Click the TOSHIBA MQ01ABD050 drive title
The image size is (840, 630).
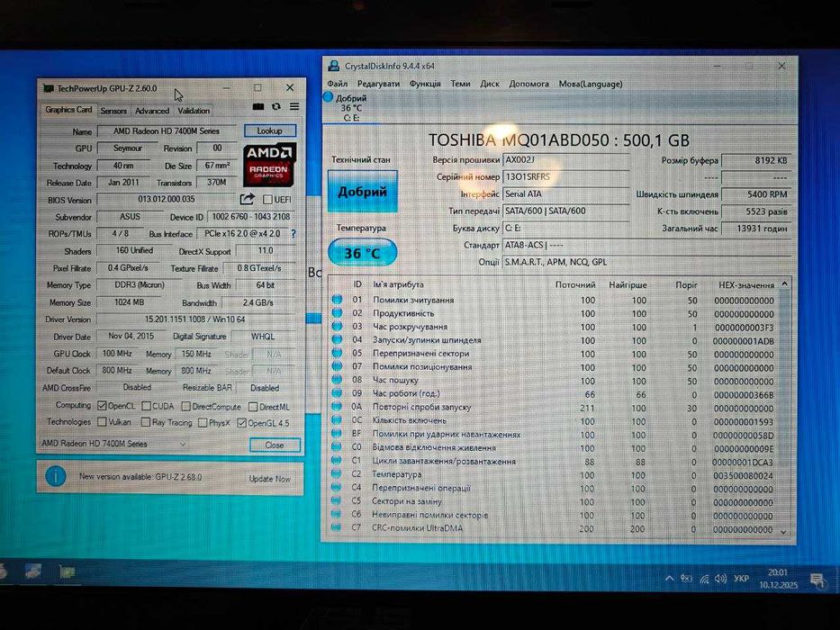[x=559, y=140]
